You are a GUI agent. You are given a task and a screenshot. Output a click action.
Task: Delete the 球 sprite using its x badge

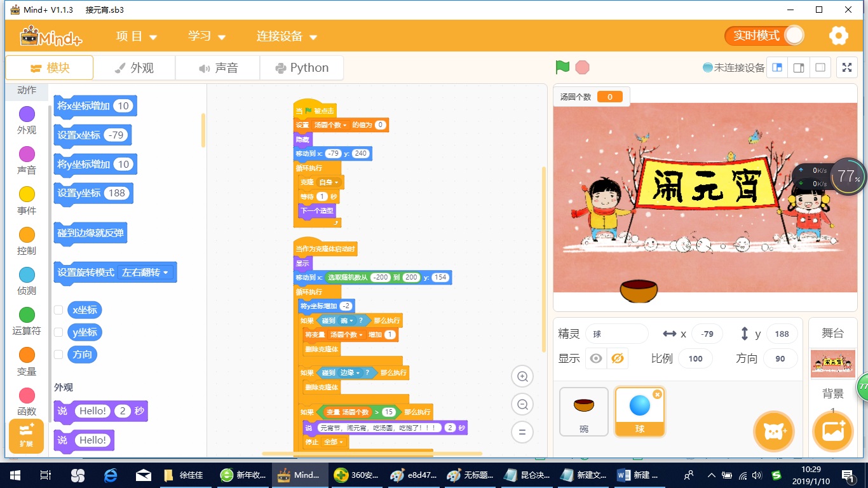(x=658, y=394)
